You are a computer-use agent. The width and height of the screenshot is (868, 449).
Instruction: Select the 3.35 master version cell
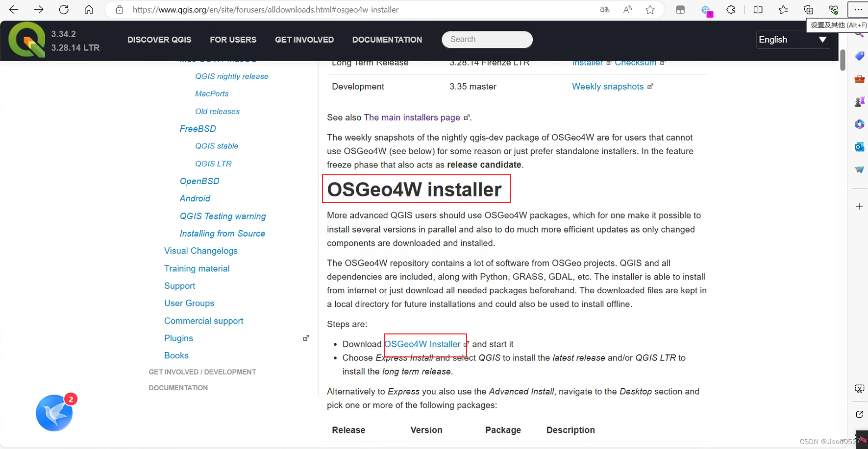(473, 87)
